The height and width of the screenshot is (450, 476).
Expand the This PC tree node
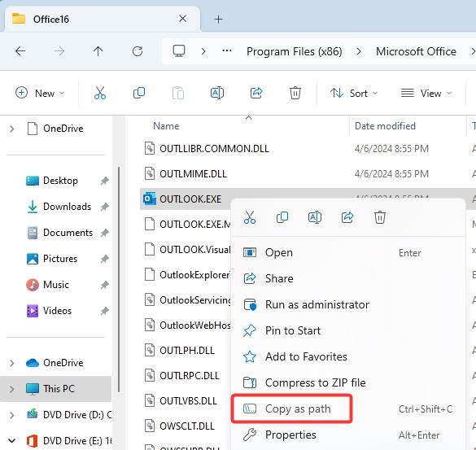tap(12, 389)
